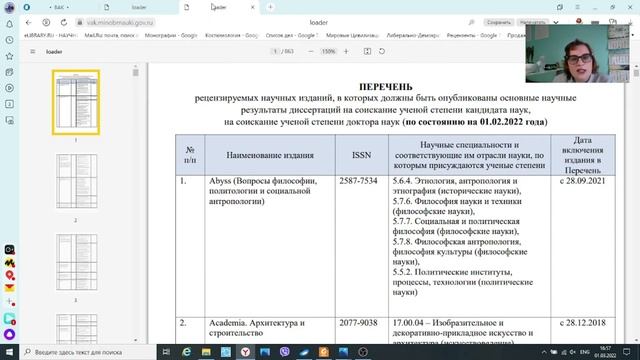The image size is (640, 360).
Task: Click the vak.minobrnauki.gov.ru address field
Action: pos(120,22)
